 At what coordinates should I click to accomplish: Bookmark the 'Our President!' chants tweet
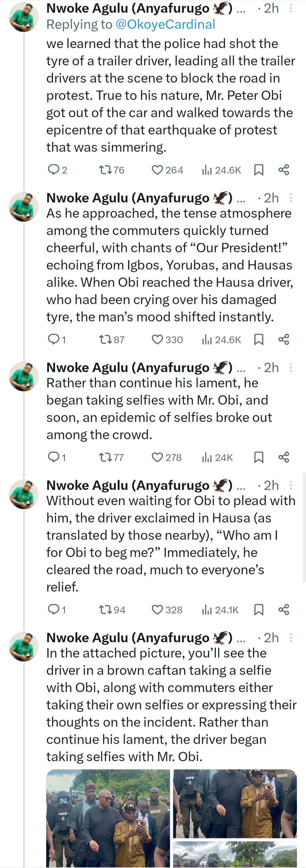pos(259,340)
